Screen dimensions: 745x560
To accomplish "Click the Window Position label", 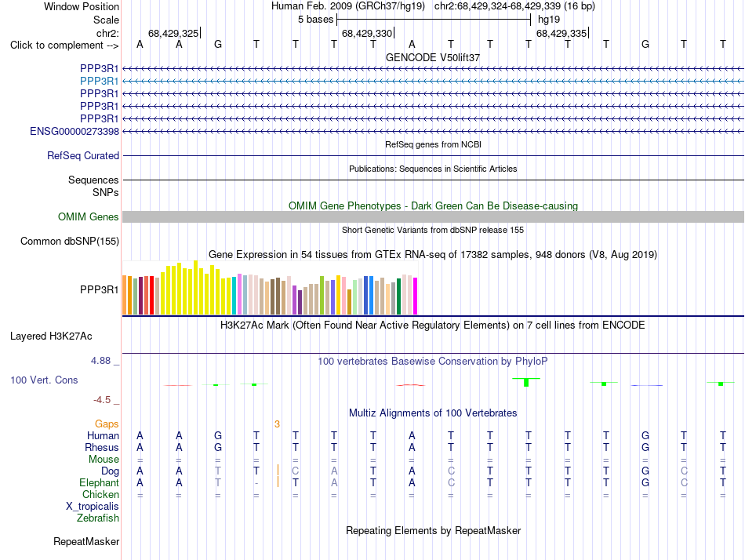I will 82,6.
